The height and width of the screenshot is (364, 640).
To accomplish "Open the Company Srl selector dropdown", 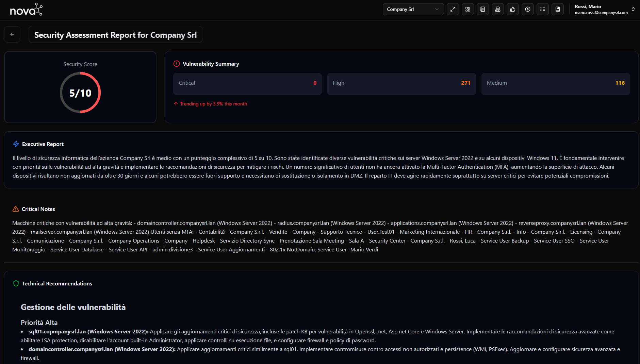I will pos(413,10).
